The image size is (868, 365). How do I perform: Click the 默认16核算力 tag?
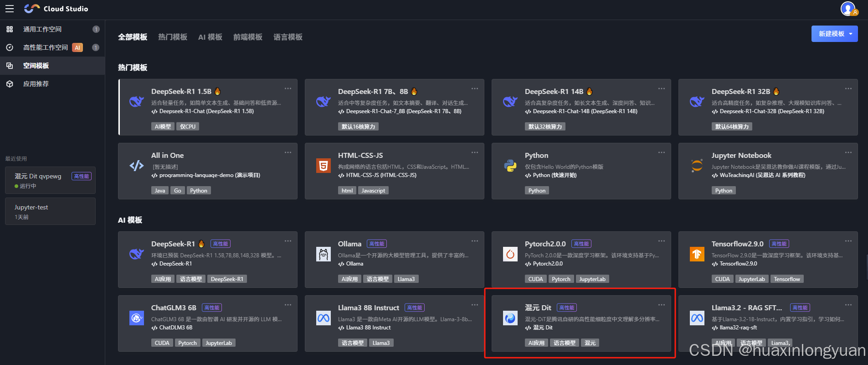[358, 127]
